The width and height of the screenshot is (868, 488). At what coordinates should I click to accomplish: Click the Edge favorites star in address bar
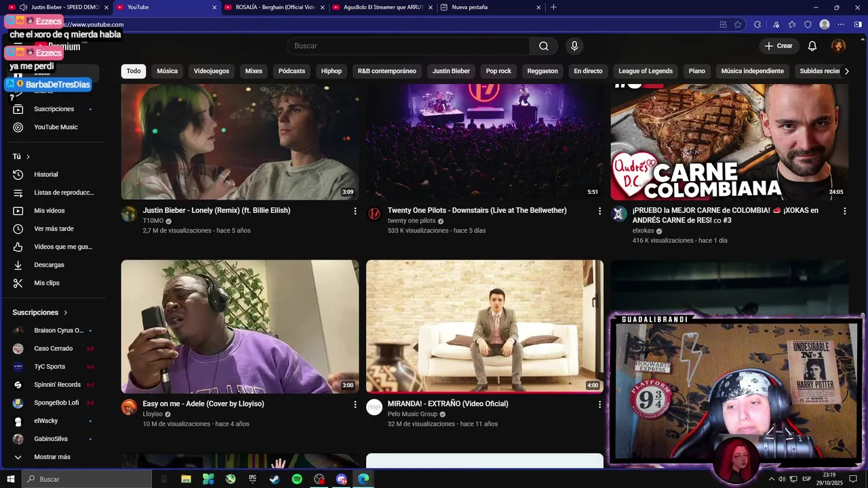738,24
